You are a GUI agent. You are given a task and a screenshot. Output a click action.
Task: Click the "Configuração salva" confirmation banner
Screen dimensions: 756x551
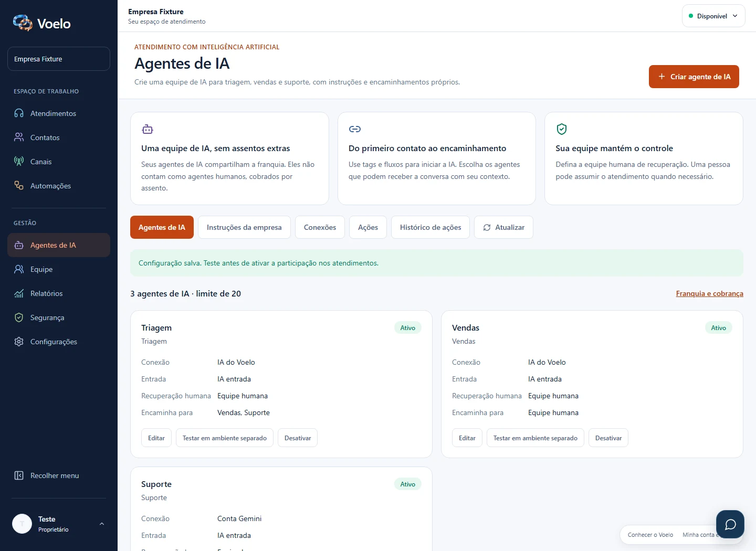tap(437, 263)
